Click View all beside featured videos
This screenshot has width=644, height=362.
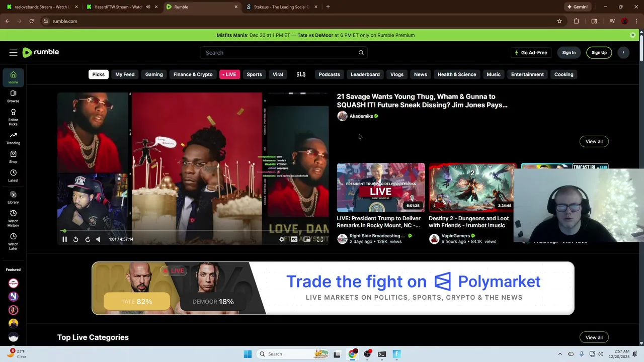594,141
